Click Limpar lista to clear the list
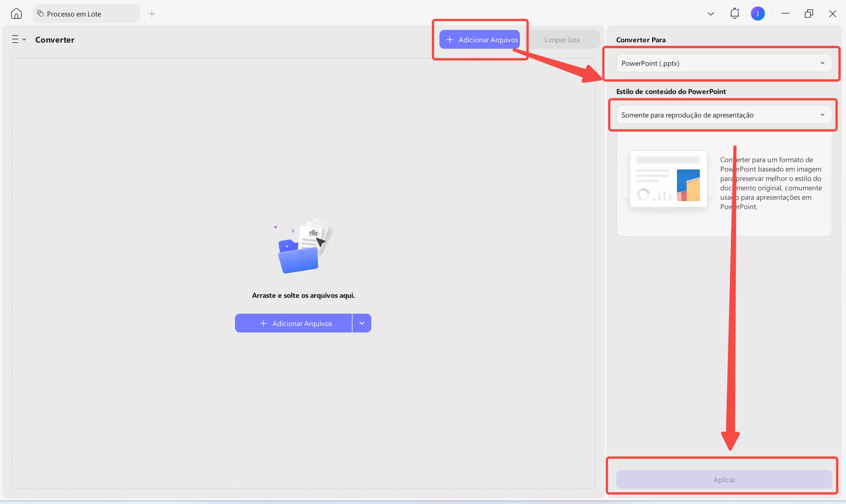 (x=562, y=39)
